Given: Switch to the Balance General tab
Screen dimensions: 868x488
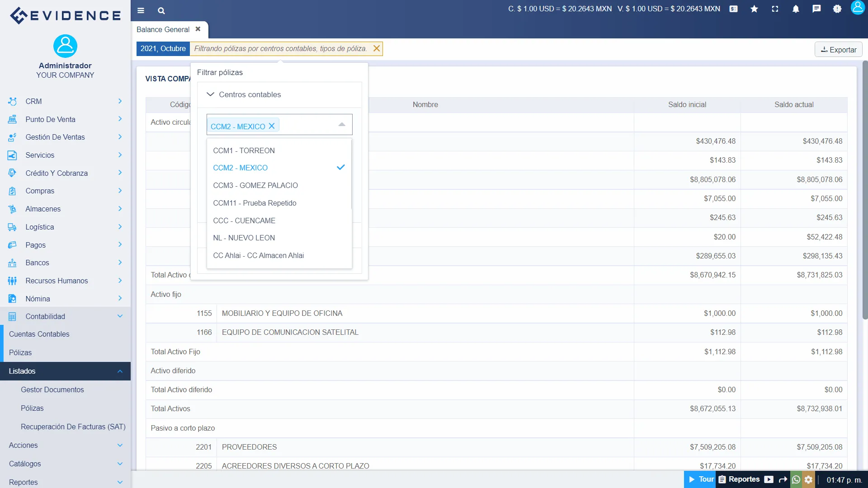Looking at the screenshot, I should (x=163, y=29).
